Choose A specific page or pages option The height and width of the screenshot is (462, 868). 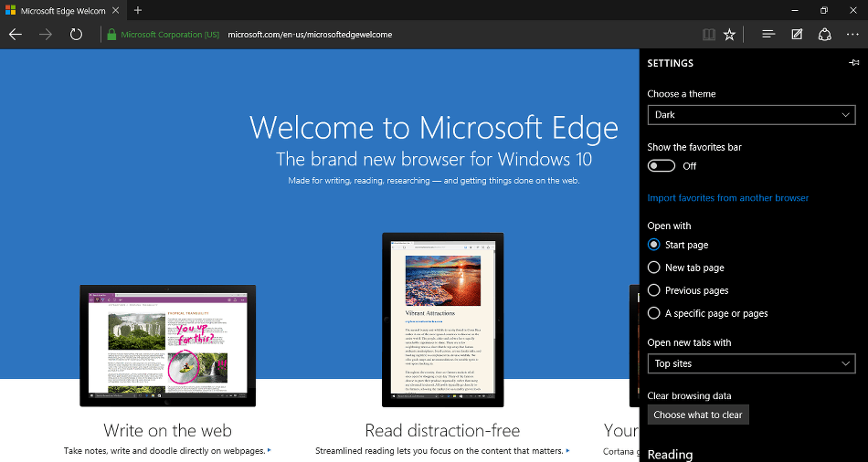pyautogui.click(x=653, y=313)
